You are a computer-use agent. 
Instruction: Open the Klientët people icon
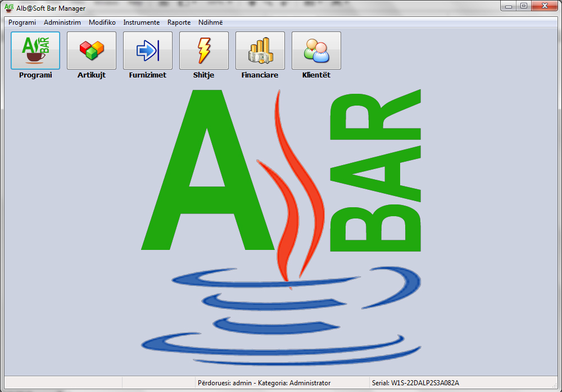[x=316, y=51]
